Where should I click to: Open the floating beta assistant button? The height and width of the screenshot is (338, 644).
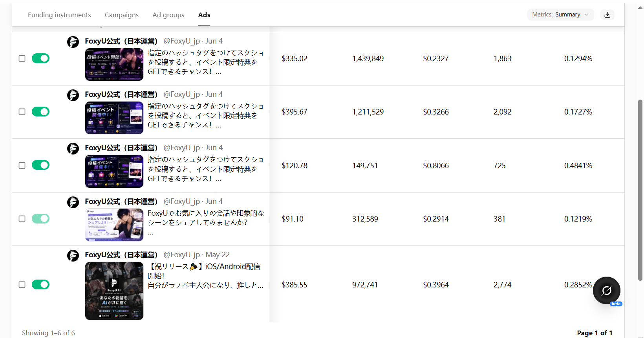coord(607,291)
